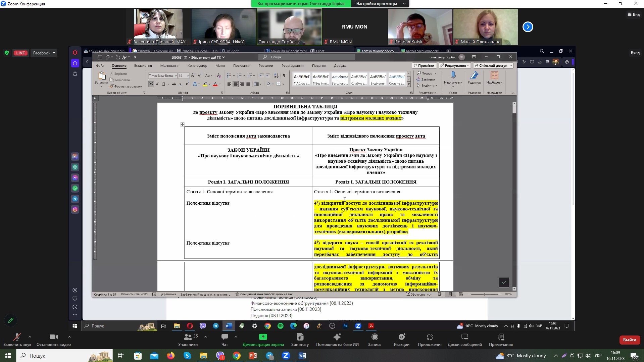Click the green Демонстрация экрана button
This screenshot has height=362, width=644.
tap(263, 339)
